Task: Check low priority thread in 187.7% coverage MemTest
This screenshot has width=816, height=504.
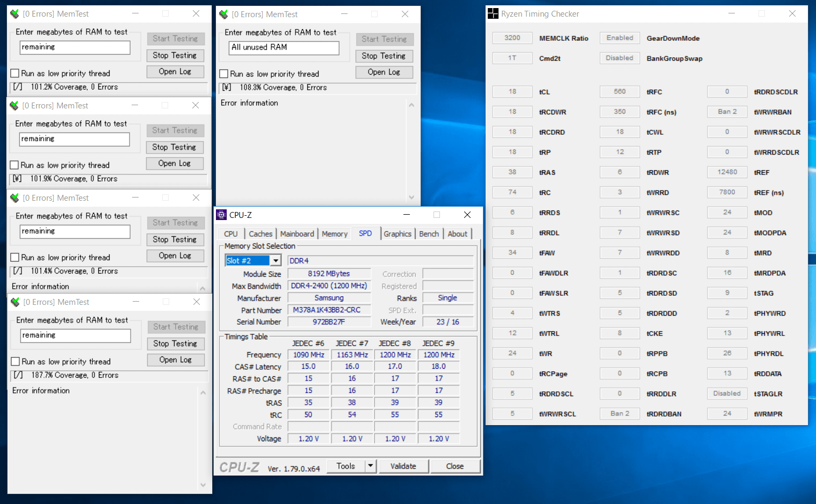Action: pos(16,362)
